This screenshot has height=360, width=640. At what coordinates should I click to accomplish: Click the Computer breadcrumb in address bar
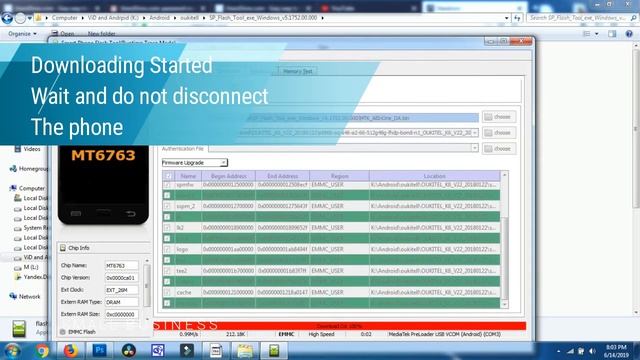[64, 18]
